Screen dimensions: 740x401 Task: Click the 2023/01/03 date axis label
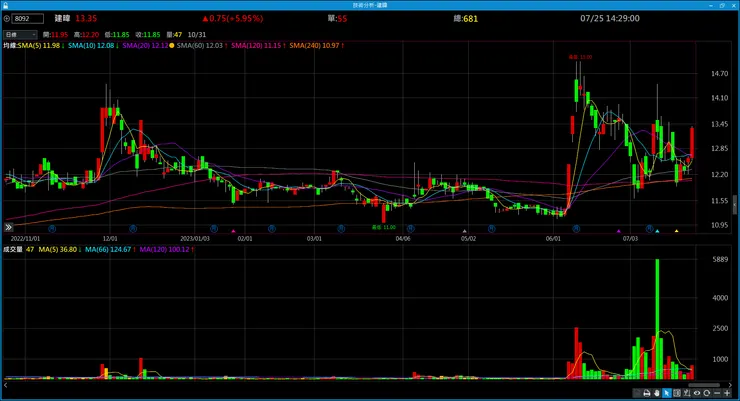195,239
